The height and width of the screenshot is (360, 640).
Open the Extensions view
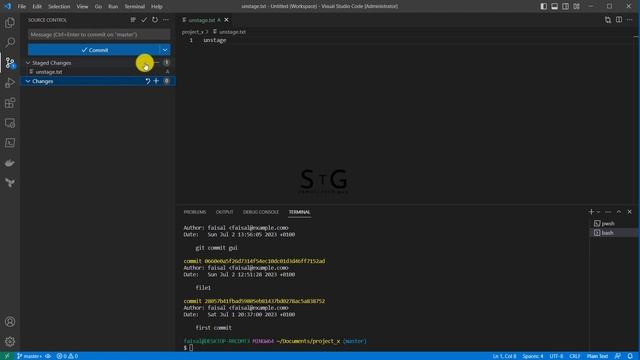(10, 102)
